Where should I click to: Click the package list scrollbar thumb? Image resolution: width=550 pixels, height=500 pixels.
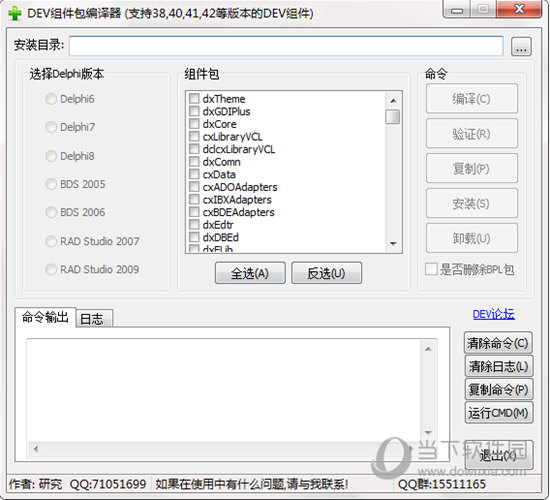coord(393,117)
